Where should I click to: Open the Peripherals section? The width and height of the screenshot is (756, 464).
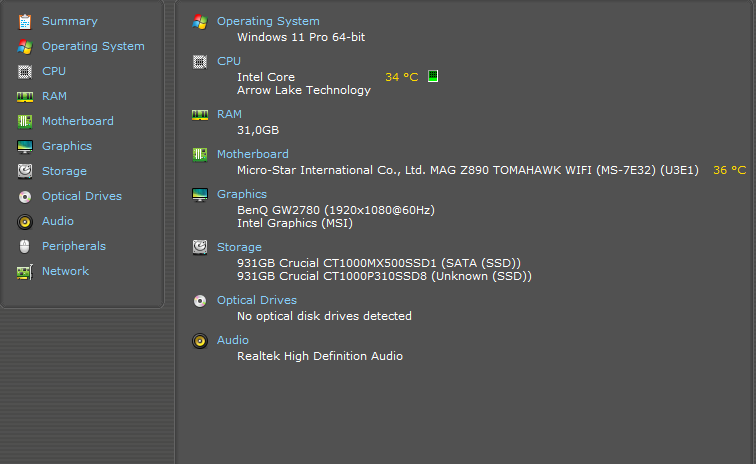(73, 246)
